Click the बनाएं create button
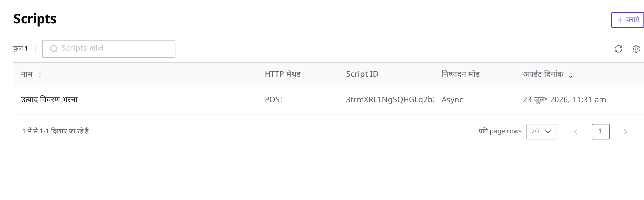This screenshot has height=200, width=644. 627,20
